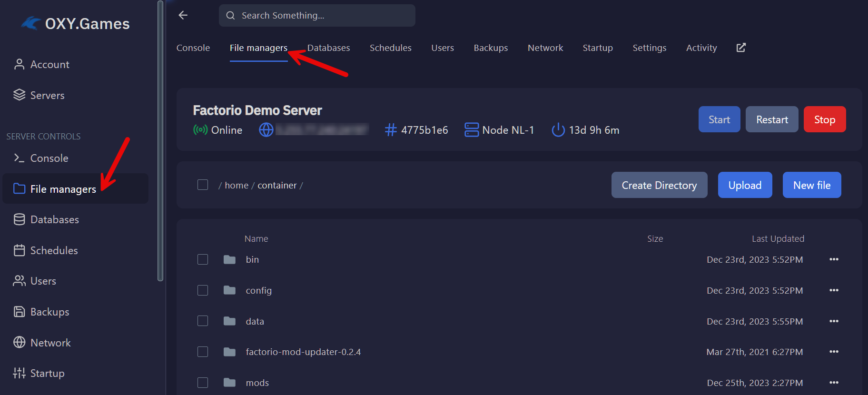This screenshot has height=395, width=868.
Task: Switch to the Console tab at top
Action: click(193, 48)
